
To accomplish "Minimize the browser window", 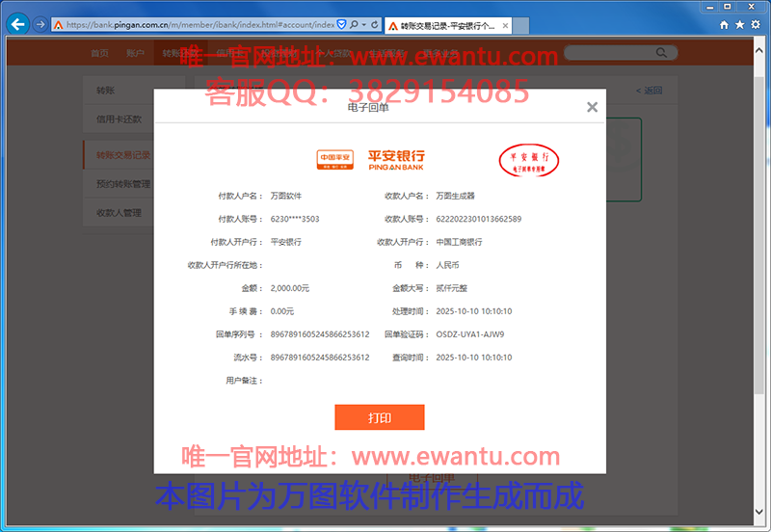I will point(709,7).
